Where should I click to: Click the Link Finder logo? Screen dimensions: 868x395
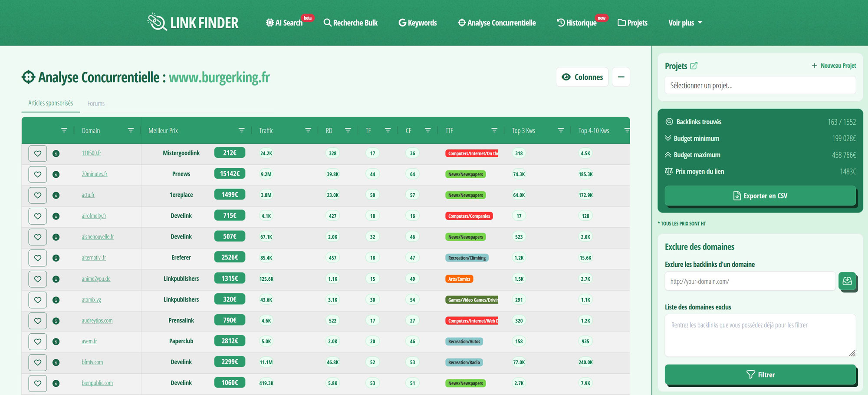[x=193, y=23]
